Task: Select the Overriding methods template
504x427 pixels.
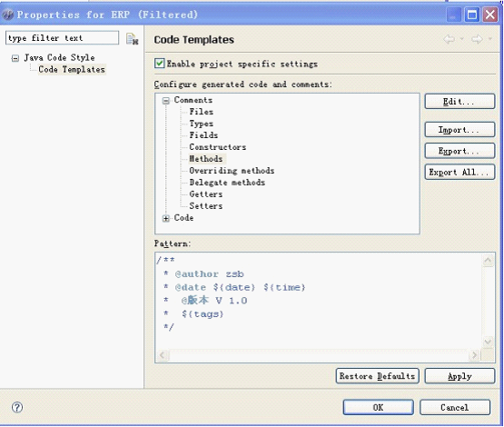Action: pos(232,171)
